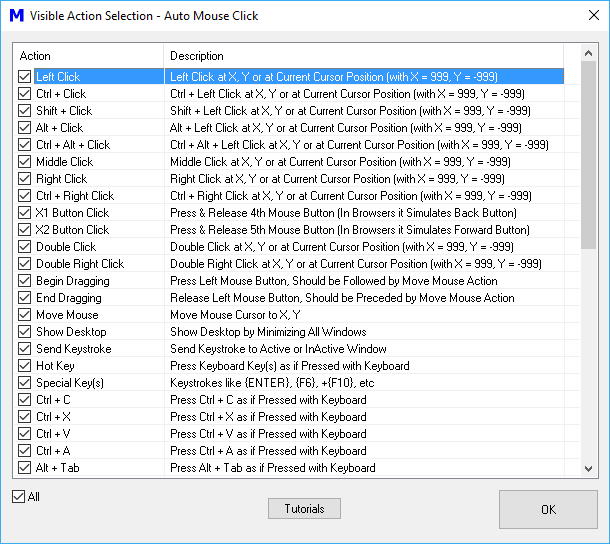Toggle the Ctrl + Alt + Click checkbox
Image resolution: width=610 pixels, height=544 pixels.
pyautogui.click(x=25, y=145)
